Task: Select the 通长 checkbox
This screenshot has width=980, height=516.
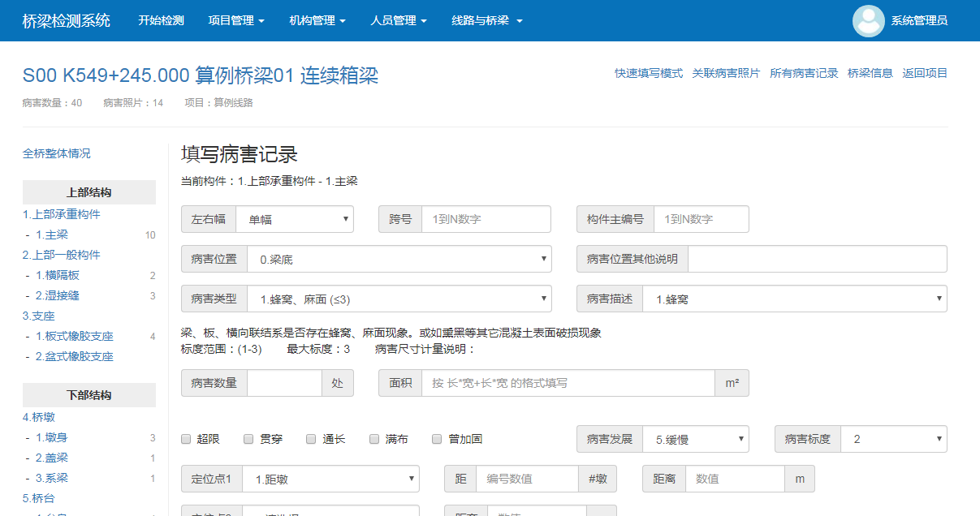Action: [x=312, y=439]
